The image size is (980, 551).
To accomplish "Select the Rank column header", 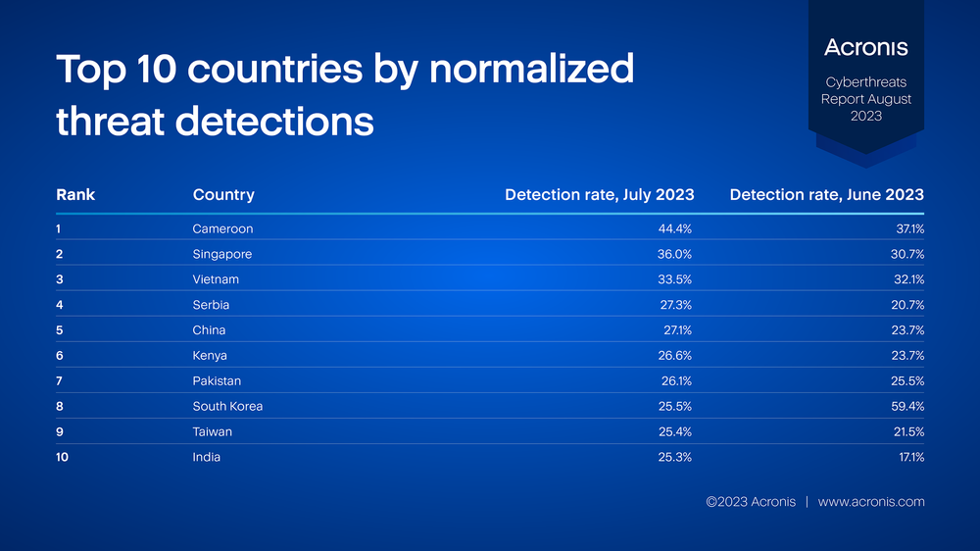I will point(75,194).
